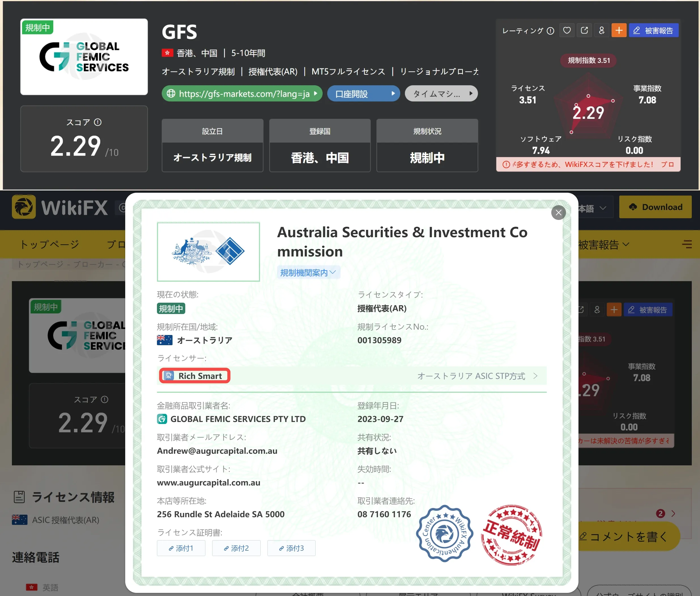Click the 規制状況 card showing 規制中

[x=427, y=145]
